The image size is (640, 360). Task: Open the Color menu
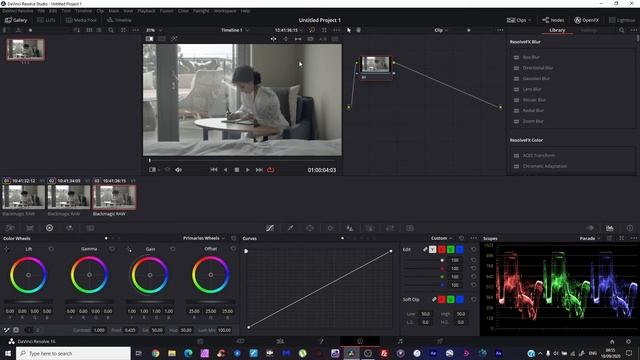coord(183,11)
